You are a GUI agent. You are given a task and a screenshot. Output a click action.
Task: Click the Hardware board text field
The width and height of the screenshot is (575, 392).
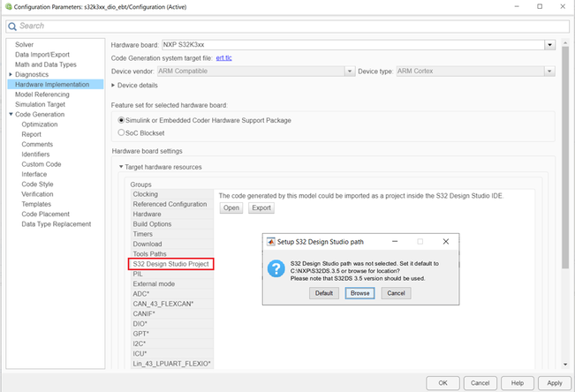(353, 45)
